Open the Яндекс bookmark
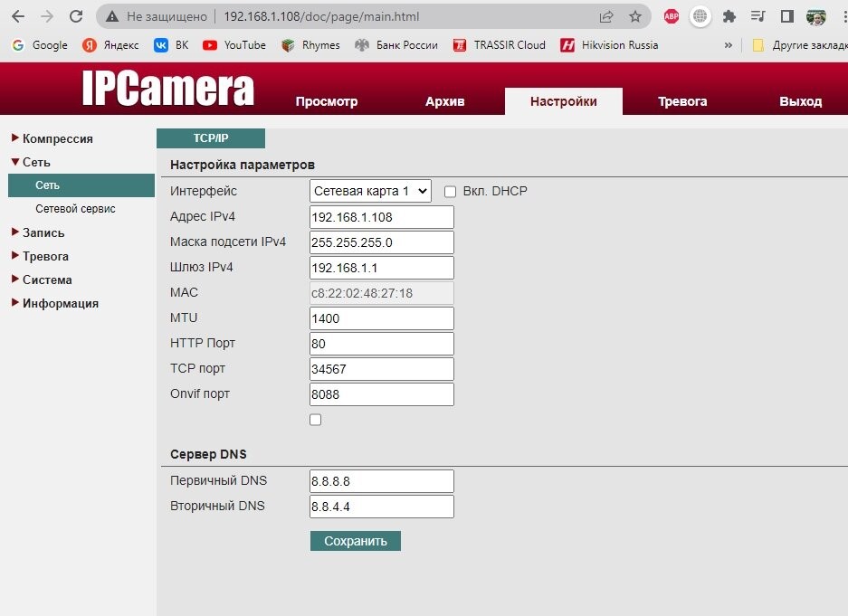This screenshot has width=848, height=616. (x=111, y=45)
